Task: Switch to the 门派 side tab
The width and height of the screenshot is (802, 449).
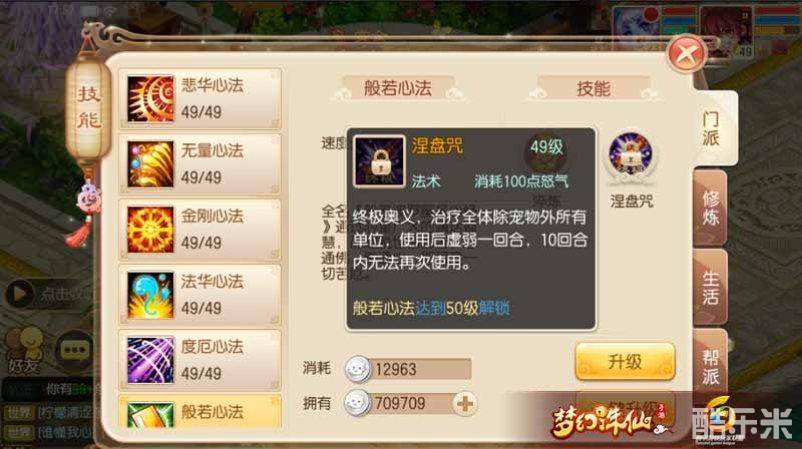Action: click(x=711, y=128)
